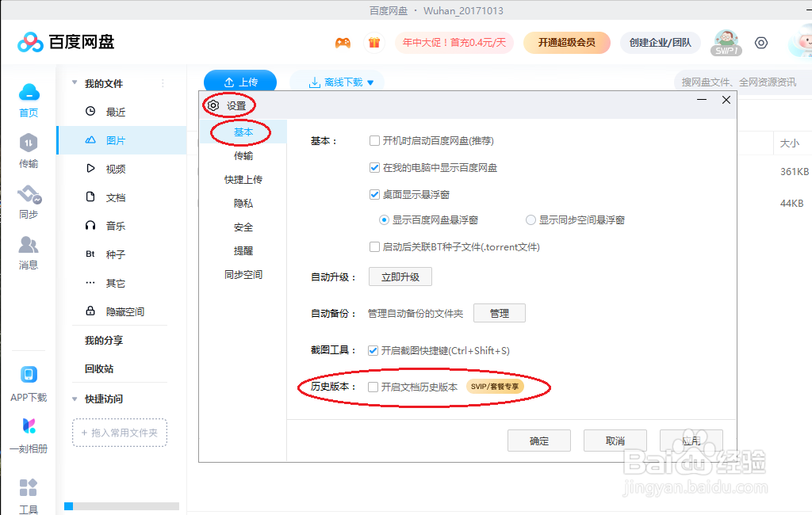Click the 图片 picture icon in file tree
812x515 pixels.
pos(90,139)
